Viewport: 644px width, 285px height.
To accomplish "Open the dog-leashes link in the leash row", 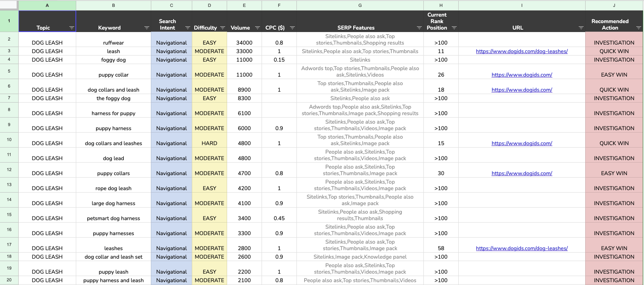I will click(522, 51).
